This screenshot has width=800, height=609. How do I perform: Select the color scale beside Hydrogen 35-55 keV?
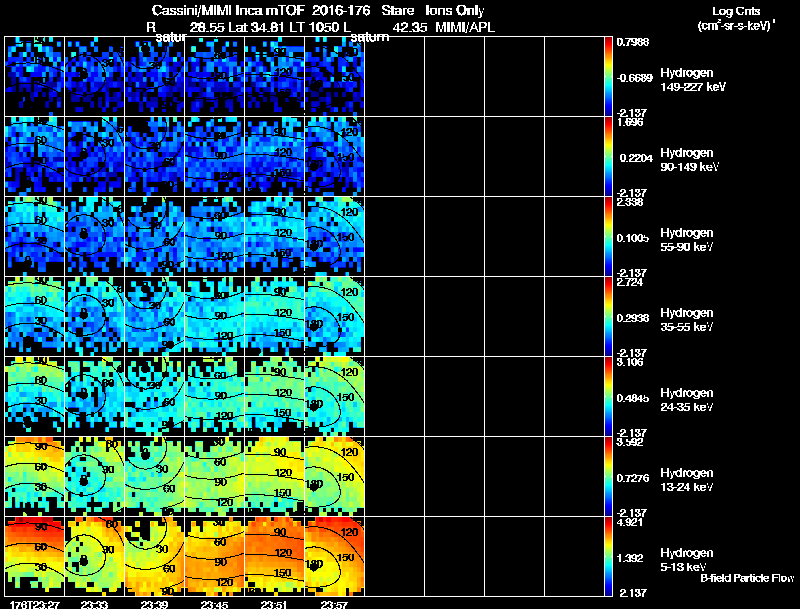610,316
